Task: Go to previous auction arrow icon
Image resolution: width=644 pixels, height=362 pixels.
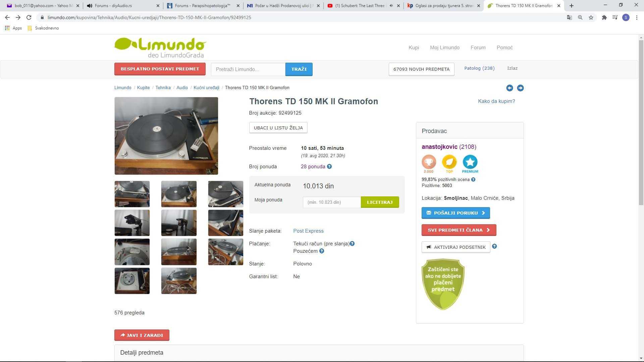Action: [x=509, y=88]
